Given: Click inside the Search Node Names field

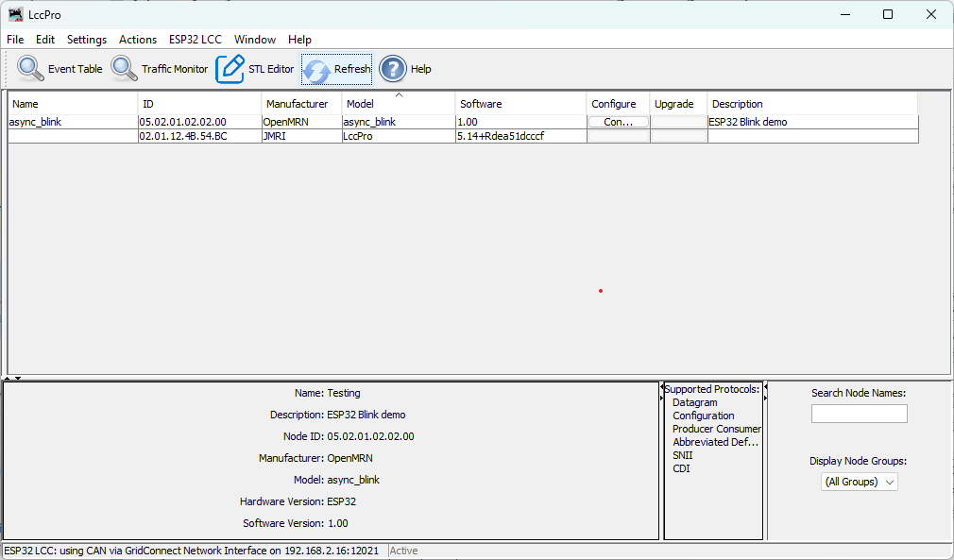Looking at the screenshot, I should 859,413.
